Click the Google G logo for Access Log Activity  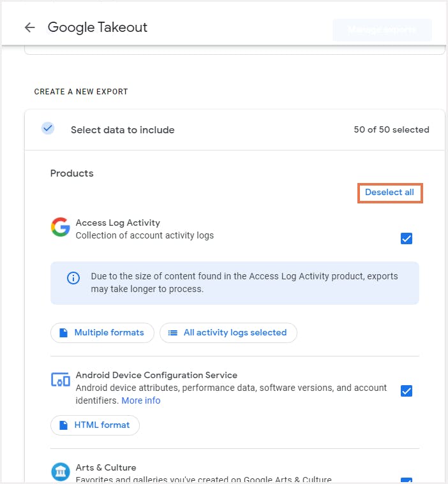[x=61, y=227]
